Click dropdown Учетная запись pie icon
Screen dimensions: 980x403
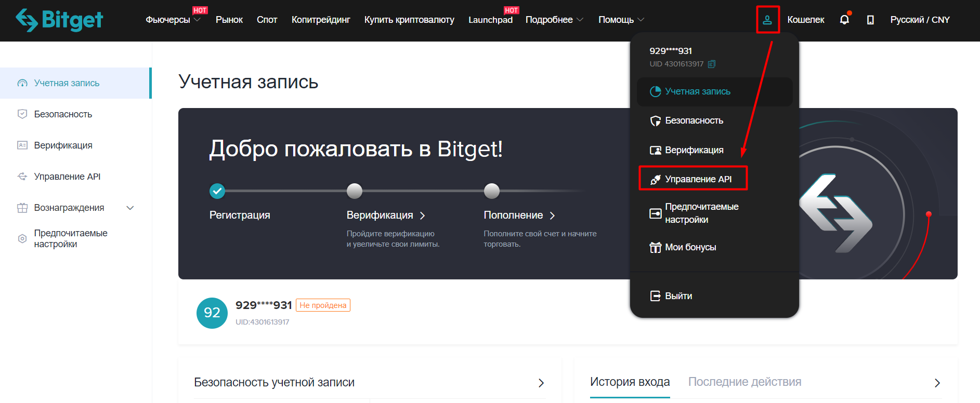pos(656,91)
